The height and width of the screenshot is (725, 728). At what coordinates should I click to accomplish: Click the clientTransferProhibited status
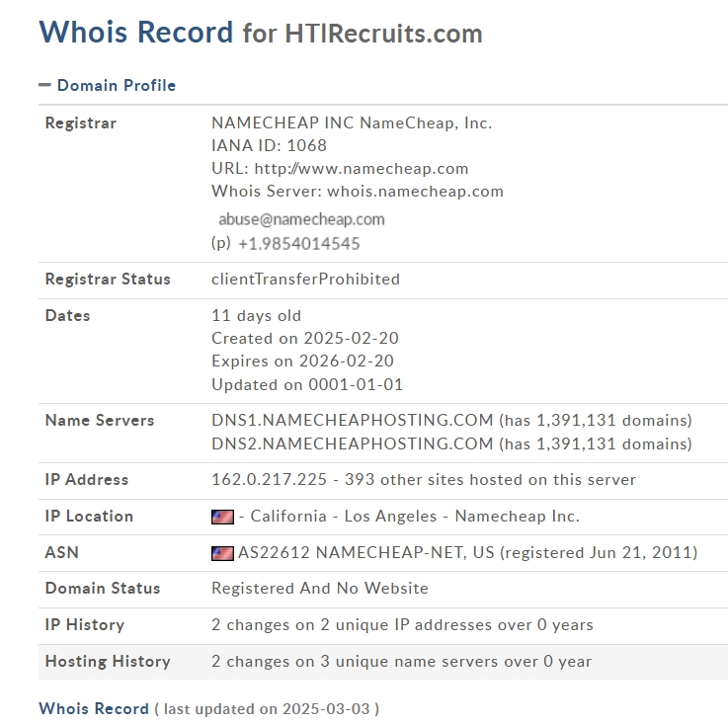click(305, 279)
